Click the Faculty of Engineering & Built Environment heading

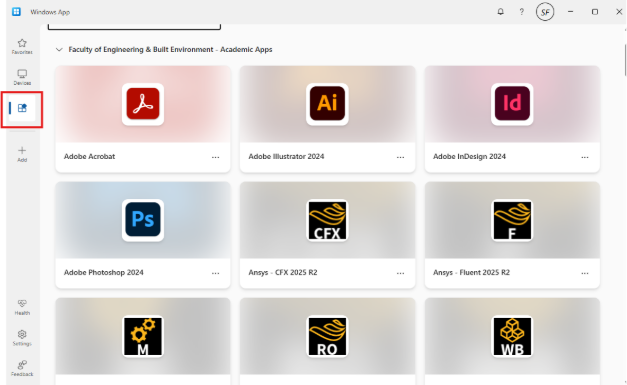[x=170, y=50]
